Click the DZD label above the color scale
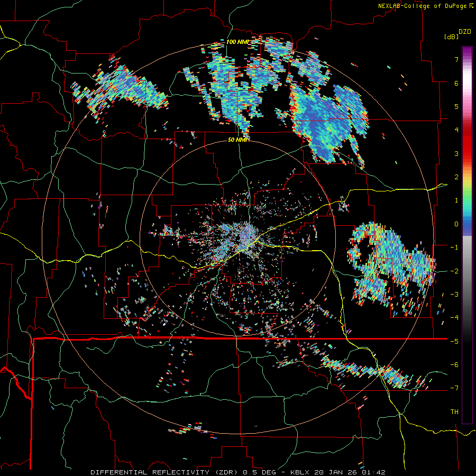 click(465, 32)
